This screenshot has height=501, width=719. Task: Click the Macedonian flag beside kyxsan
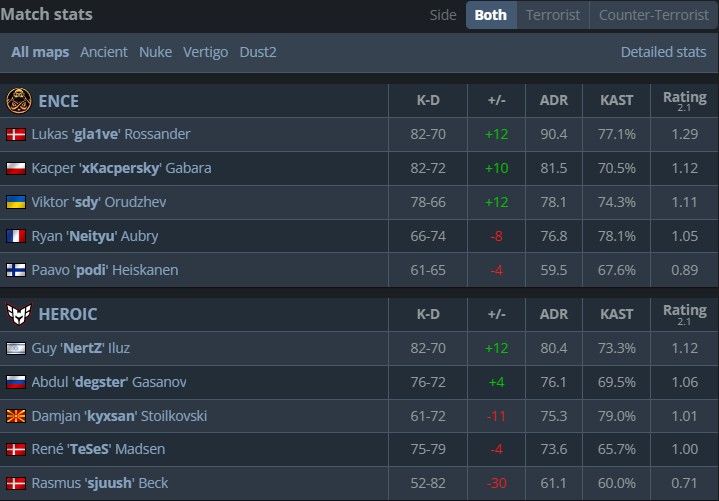pyautogui.click(x=16, y=416)
